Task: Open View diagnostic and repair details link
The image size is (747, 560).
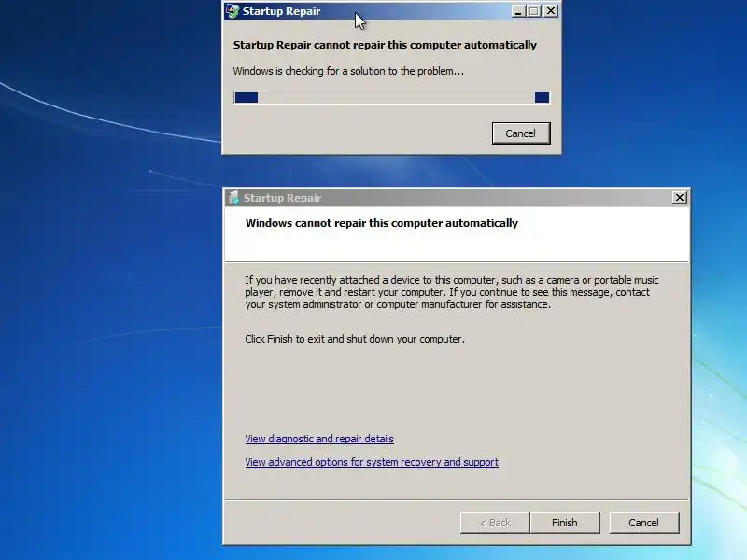Action: (319, 439)
